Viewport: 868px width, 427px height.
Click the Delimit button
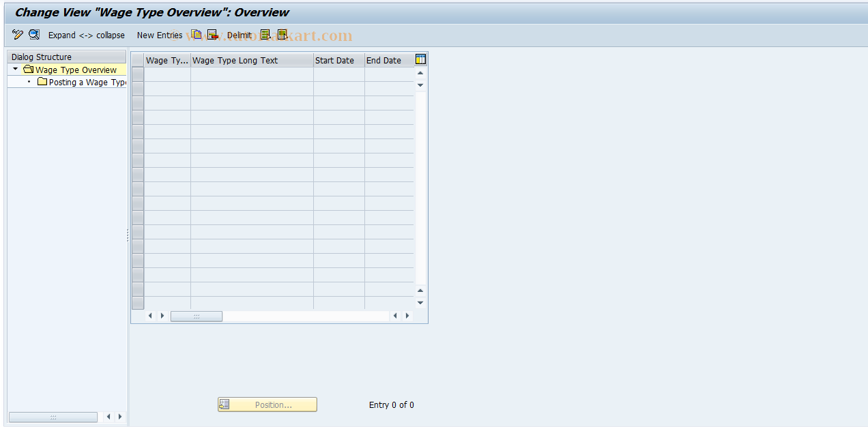240,35
